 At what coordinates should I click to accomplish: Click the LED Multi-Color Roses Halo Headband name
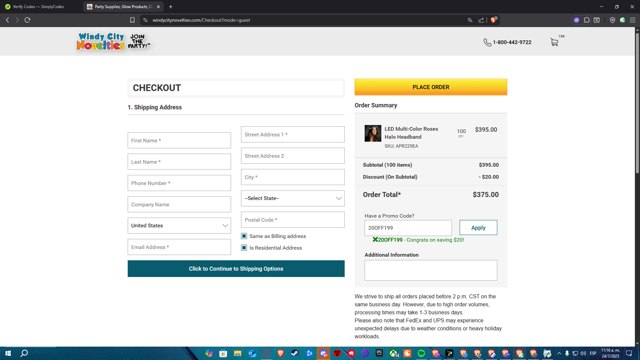click(411, 133)
